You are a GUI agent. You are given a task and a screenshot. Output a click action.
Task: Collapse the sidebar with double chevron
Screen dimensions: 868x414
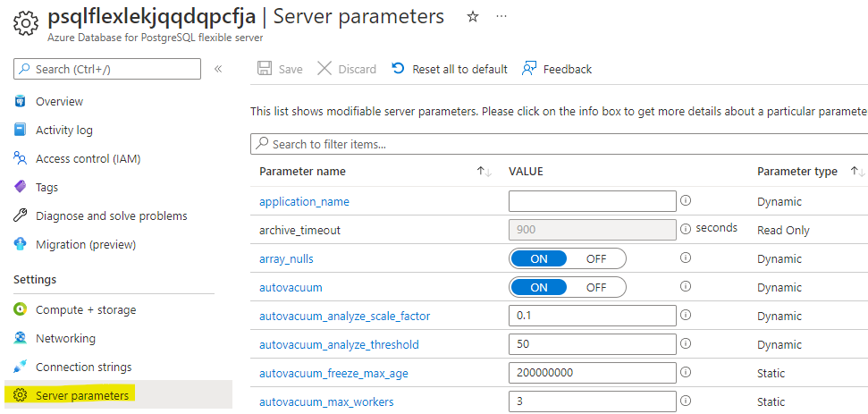tap(218, 69)
